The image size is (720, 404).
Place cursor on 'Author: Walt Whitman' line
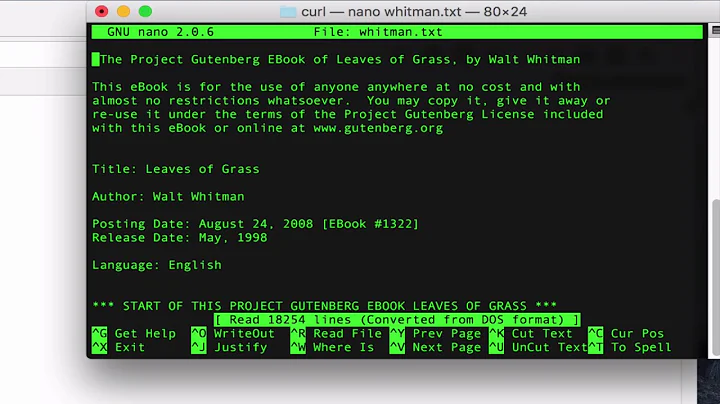click(x=168, y=196)
